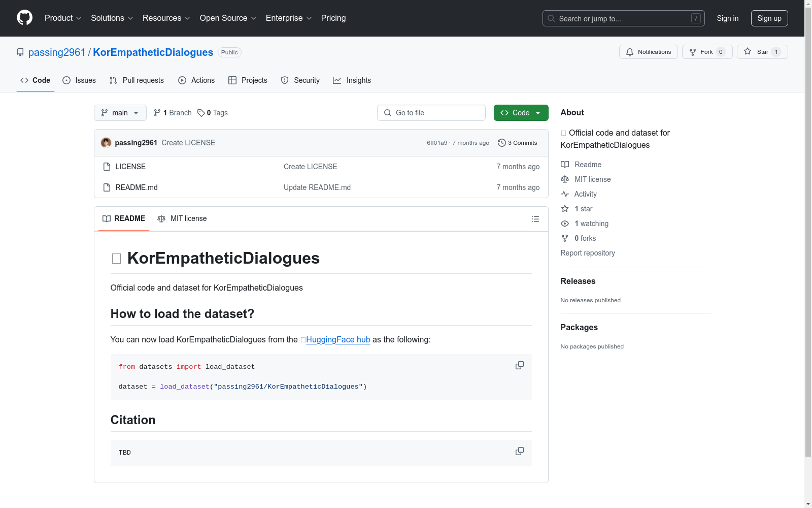Select the README tab in file viewer
The image size is (812, 508).
point(124,219)
